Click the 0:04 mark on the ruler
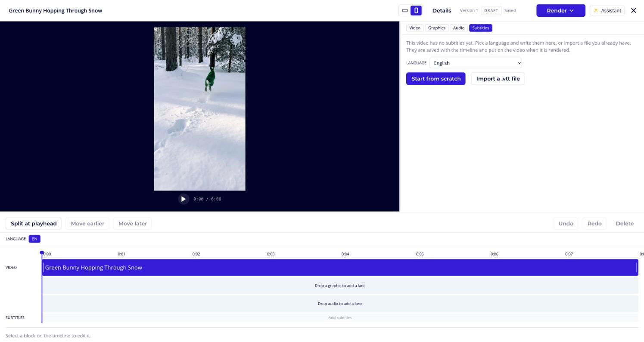Screen dimensions: 644x342 (x=345, y=254)
